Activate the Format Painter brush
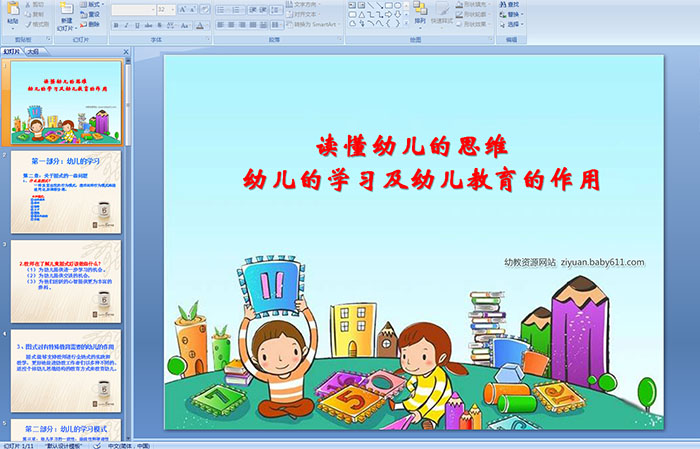700x449 pixels. pos(28,25)
